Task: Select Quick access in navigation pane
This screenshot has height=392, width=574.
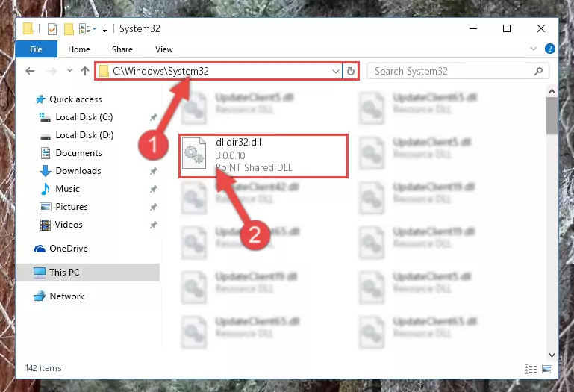Action: click(75, 99)
